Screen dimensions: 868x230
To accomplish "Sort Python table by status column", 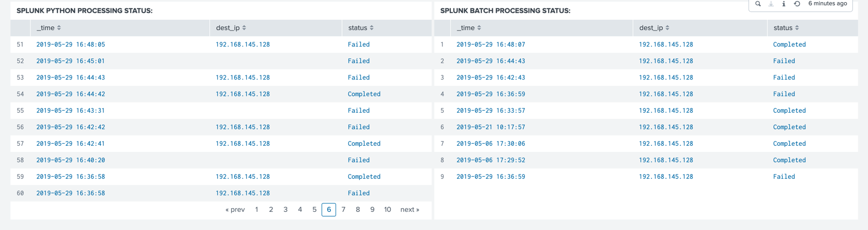I will tap(361, 28).
